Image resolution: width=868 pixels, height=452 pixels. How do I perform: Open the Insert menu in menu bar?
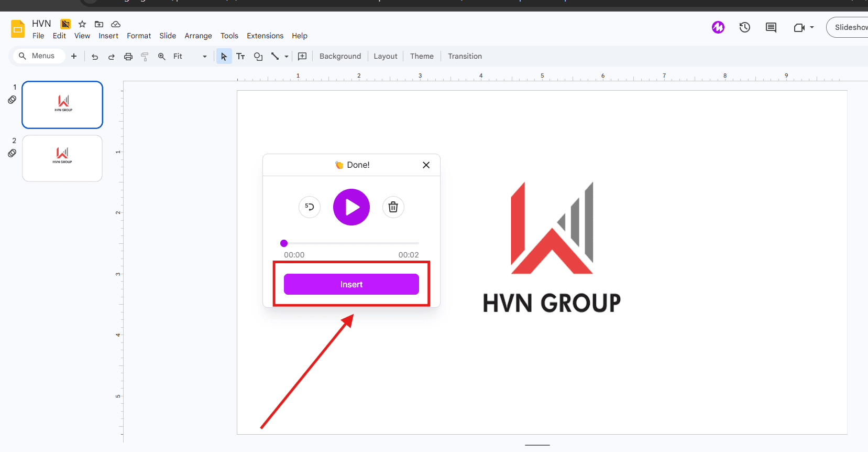point(108,36)
